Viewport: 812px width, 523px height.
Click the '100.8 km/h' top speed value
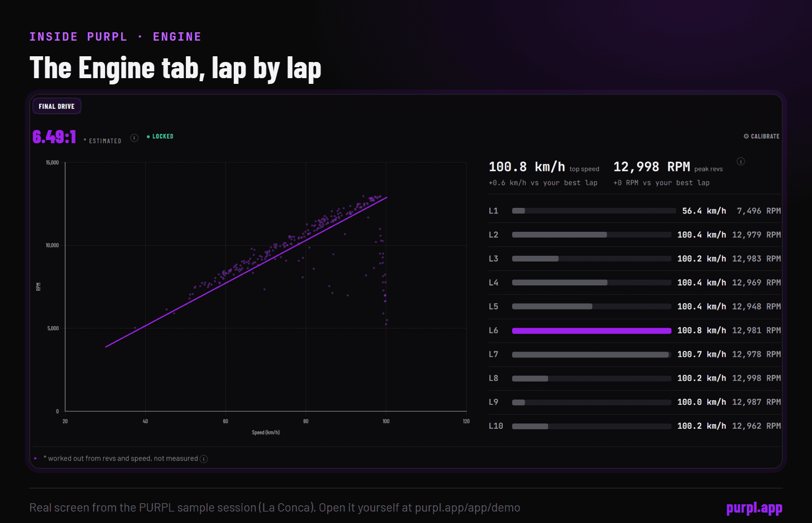tap(527, 167)
